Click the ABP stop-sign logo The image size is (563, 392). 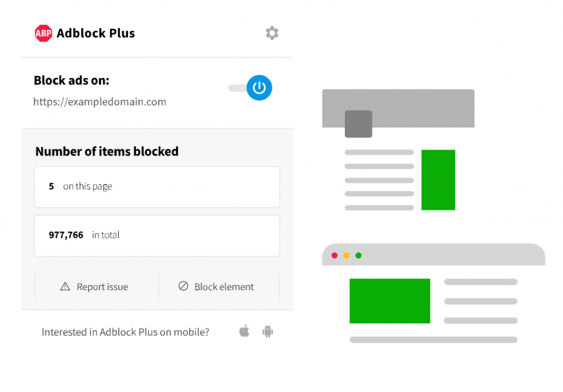point(43,33)
